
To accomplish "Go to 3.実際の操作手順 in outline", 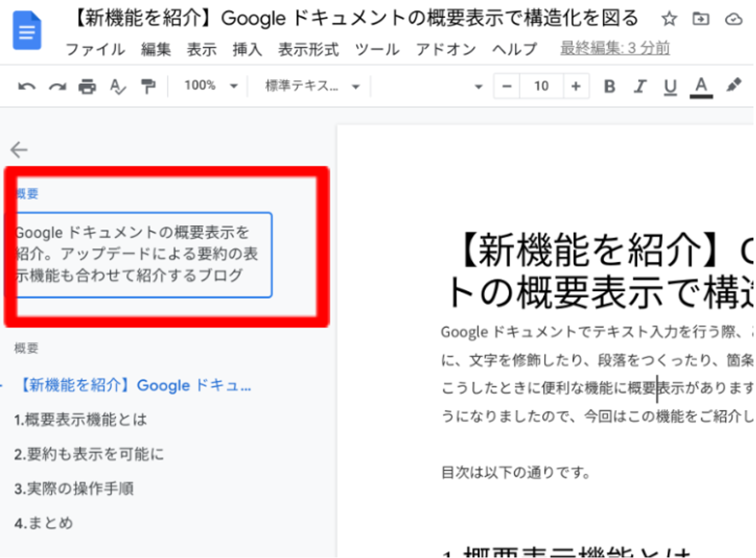I will (x=74, y=489).
